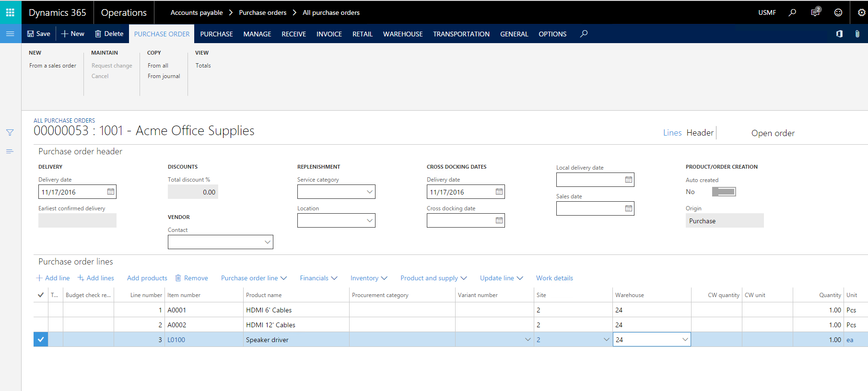Open the vendor Contact dropdown
The height and width of the screenshot is (391, 868).
tap(267, 242)
